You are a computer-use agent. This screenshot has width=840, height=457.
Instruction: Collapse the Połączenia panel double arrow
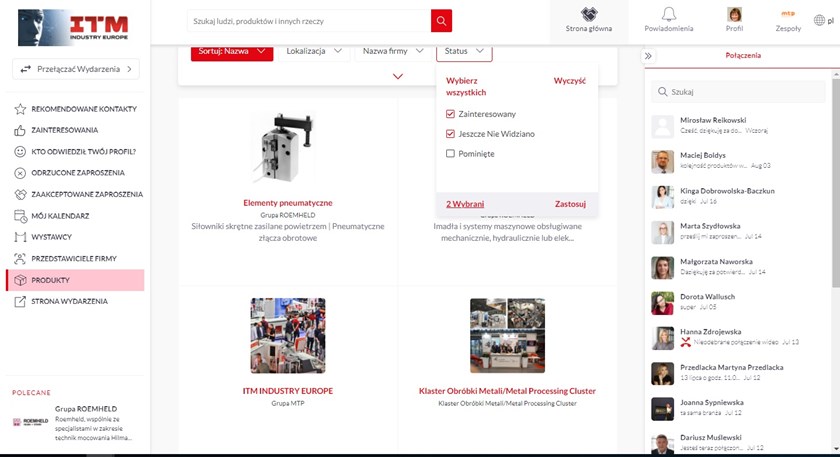(x=648, y=56)
